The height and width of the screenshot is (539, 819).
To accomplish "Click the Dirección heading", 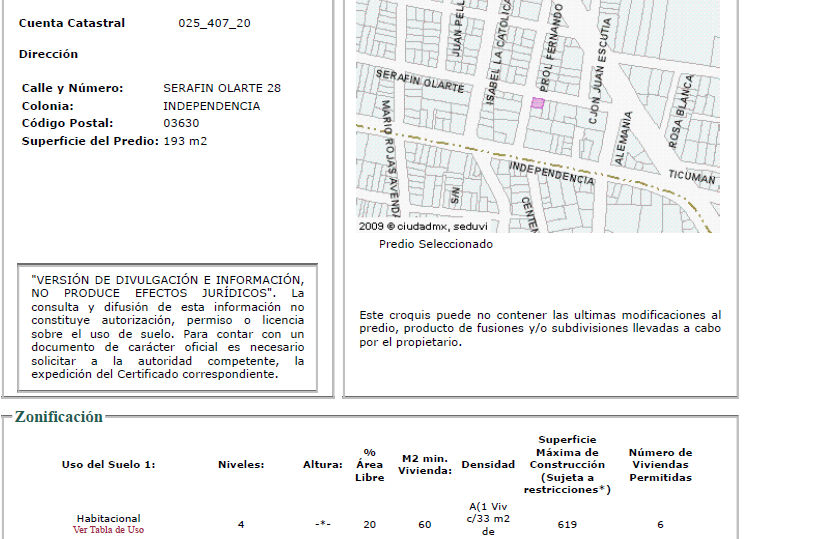I will pos(48,54).
